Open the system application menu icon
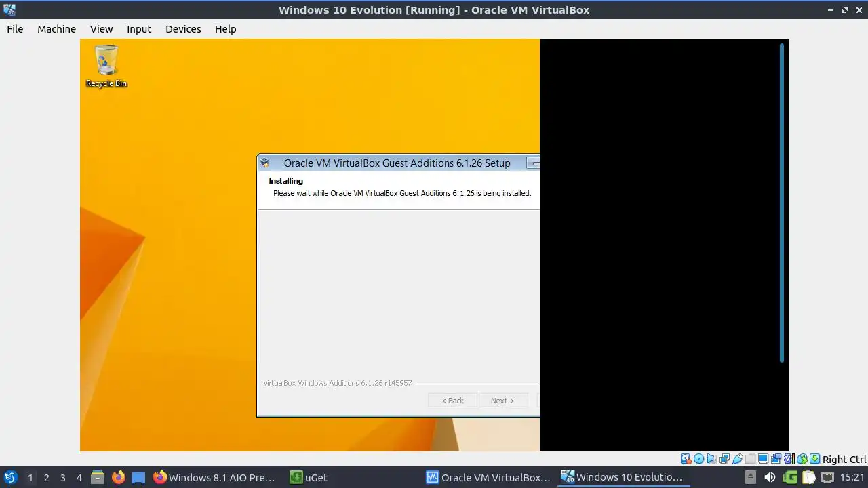The width and height of the screenshot is (868, 488). click(x=11, y=477)
